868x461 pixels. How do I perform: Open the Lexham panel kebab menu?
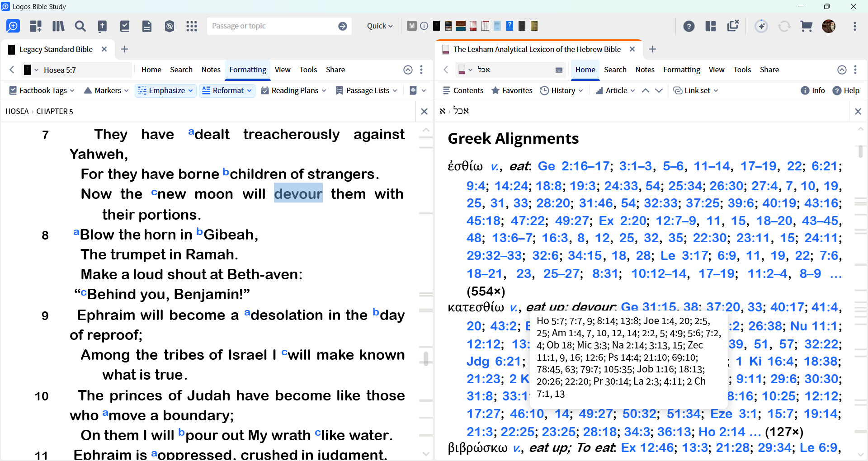coord(855,70)
